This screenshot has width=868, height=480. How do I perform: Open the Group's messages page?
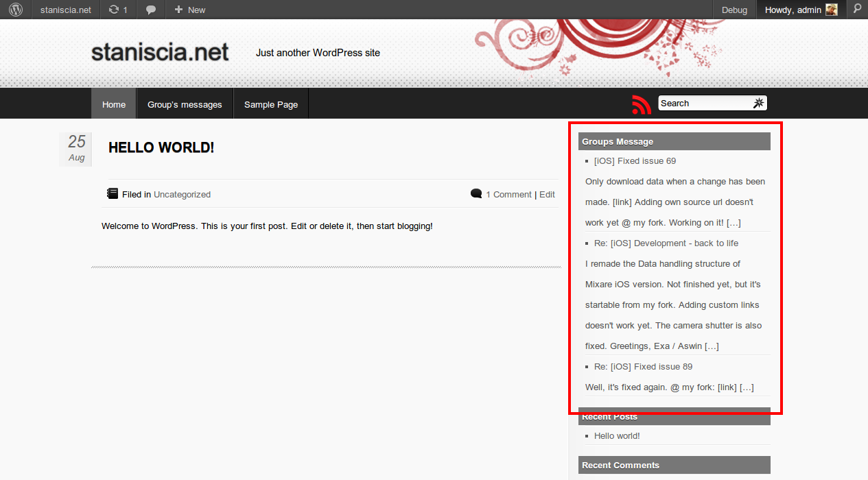pyautogui.click(x=185, y=104)
